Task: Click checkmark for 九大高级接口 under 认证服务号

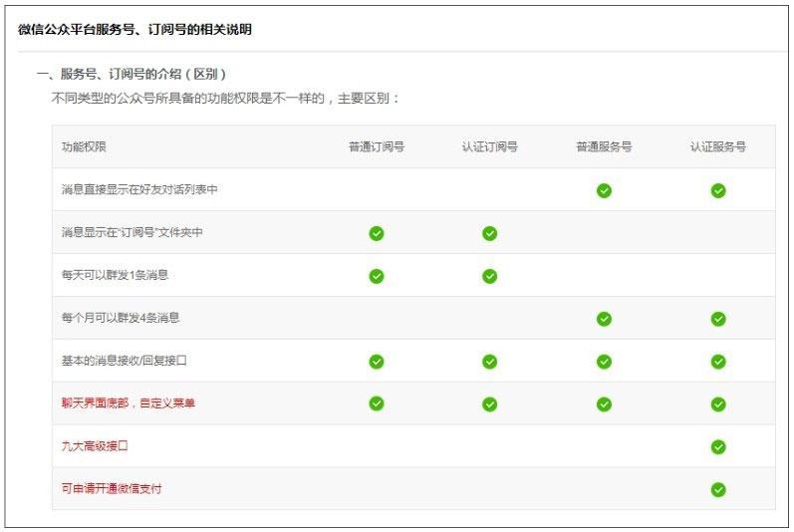Action: click(718, 447)
